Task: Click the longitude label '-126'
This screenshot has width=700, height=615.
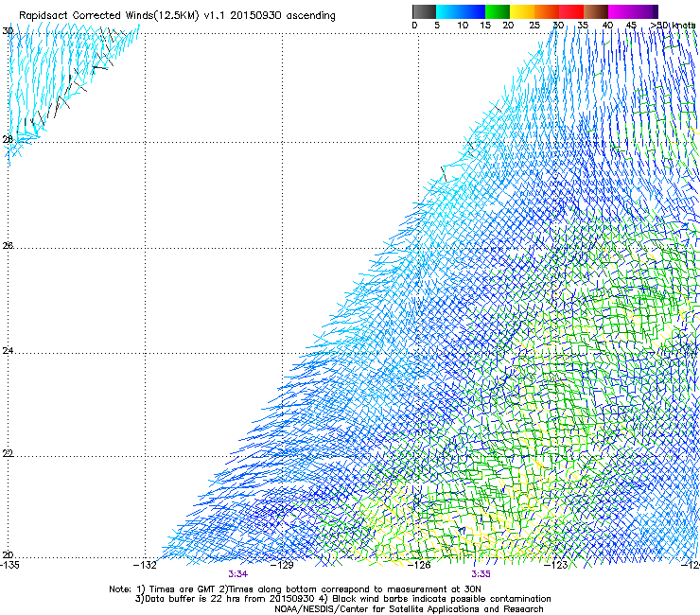Action: click(419, 565)
